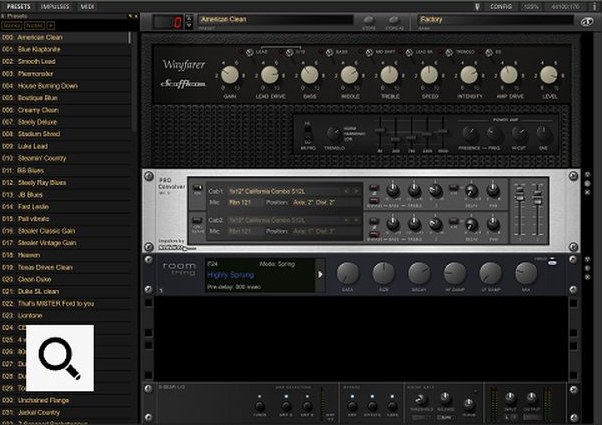Select preset 002 Smooth Lead
The height and width of the screenshot is (425, 602).
[65, 61]
